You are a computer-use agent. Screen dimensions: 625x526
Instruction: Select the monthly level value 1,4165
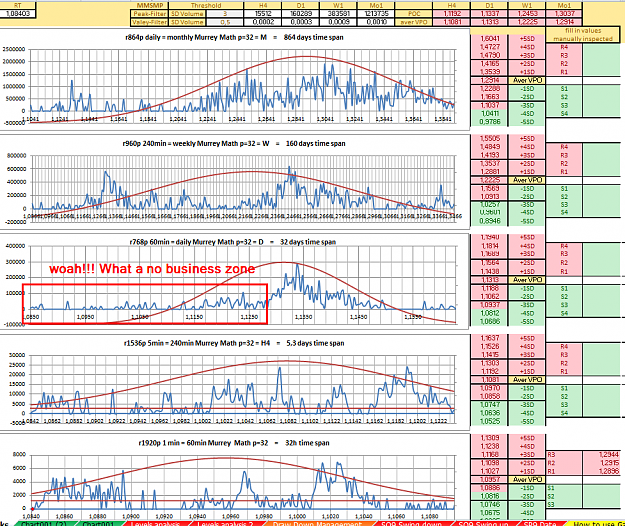click(x=489, y=63)
